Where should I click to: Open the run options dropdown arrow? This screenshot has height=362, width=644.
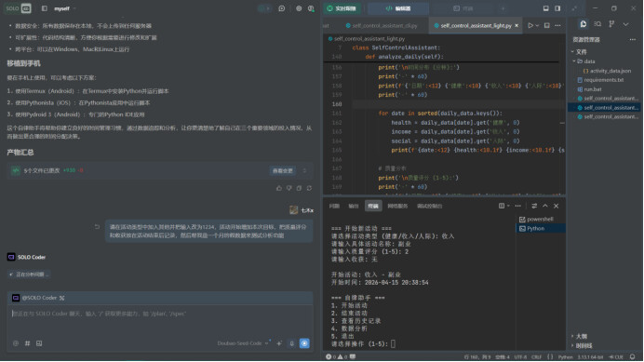click(x=537, y=25)
